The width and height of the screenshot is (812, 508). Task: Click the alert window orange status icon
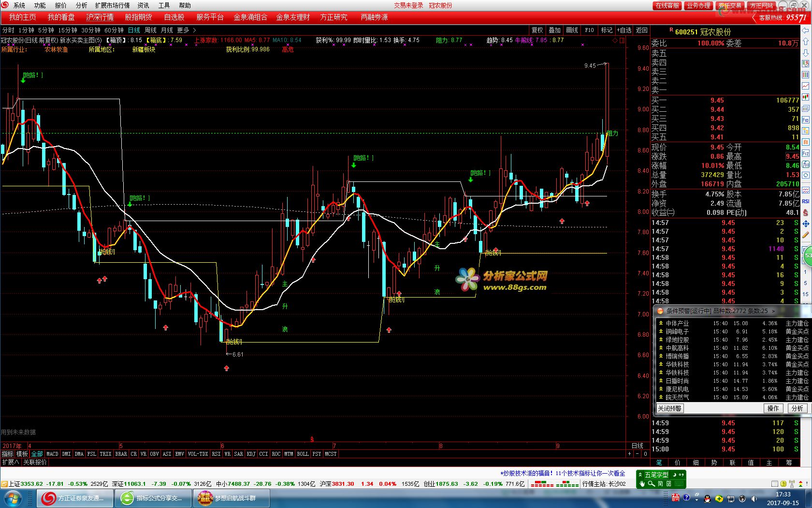[x=660, y=311]
